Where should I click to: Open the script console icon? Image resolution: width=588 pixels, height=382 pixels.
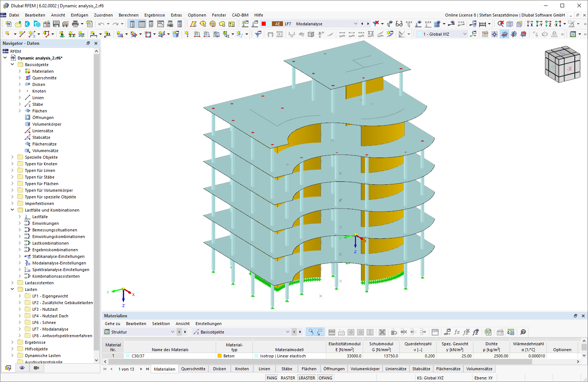(x=161, y=24)
